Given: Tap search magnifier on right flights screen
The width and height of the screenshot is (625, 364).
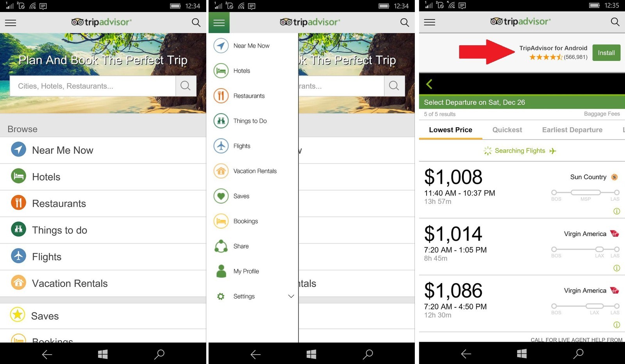Looking at the screenshot, I should [x=615, y=22].
